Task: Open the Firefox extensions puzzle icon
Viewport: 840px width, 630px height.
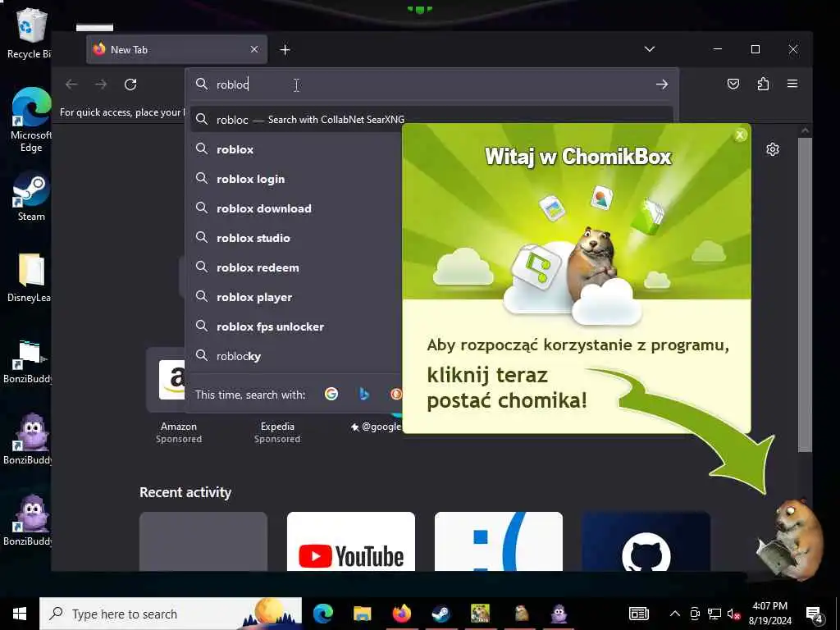Action: point(763,84)
